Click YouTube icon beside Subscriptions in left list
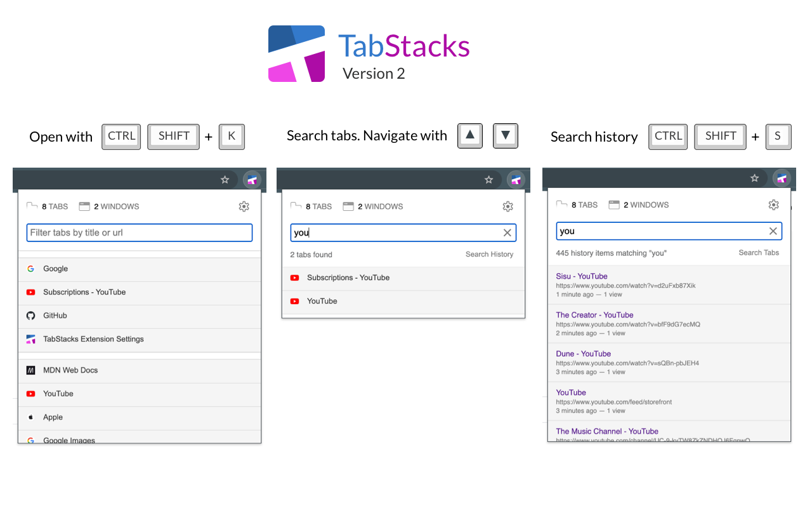The image size is (812, 508). (30, 292)
